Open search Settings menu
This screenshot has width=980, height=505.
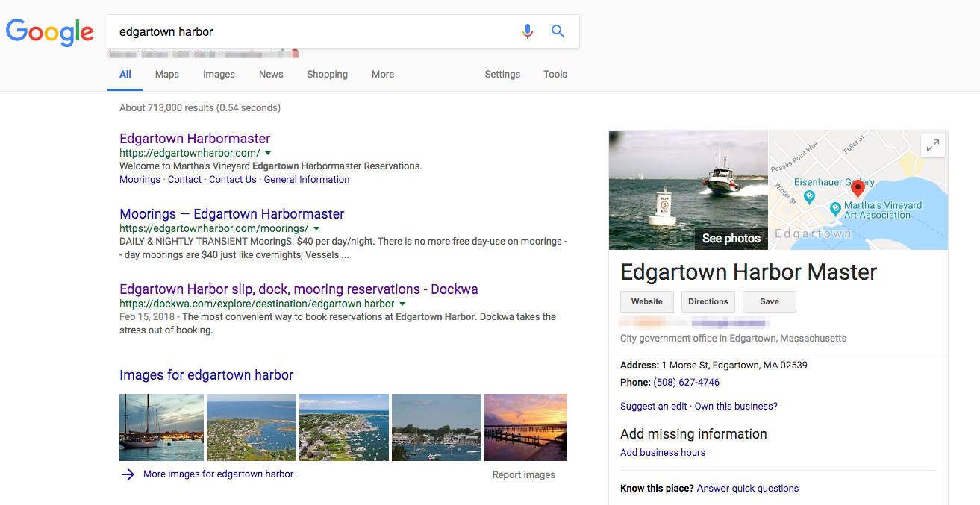(x=502, y=75)
